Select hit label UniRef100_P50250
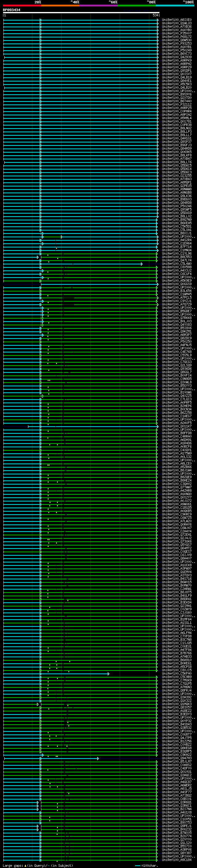The height and width of the screenshot is (868, 197). point(177,342)
